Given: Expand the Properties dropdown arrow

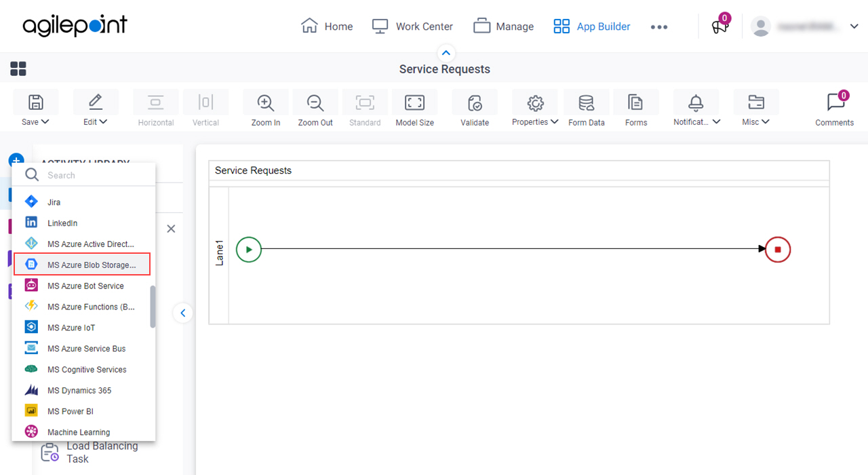Looking at the screenshot, I should click(x=555, y=122).
